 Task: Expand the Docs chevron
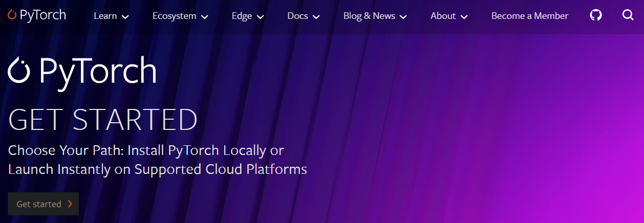pyautogui.click(x=316, y=17)
